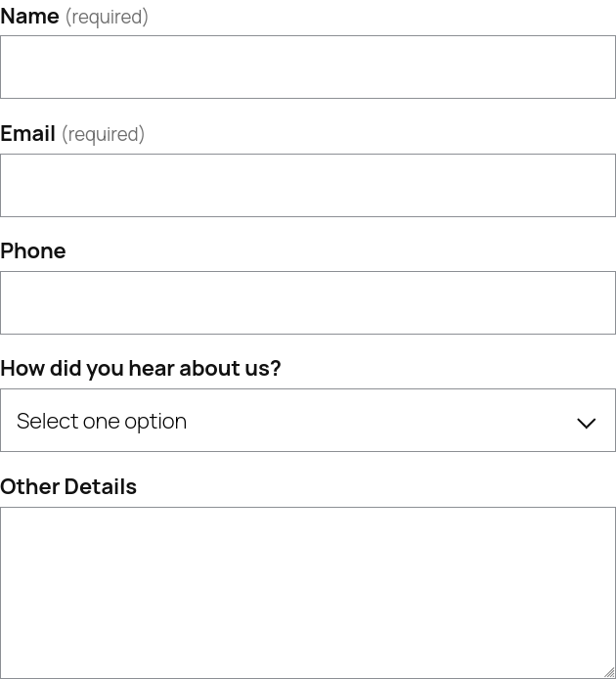616x679 pixels.
Task: Click the 'Phone' label text
Action: pos(33,250)
